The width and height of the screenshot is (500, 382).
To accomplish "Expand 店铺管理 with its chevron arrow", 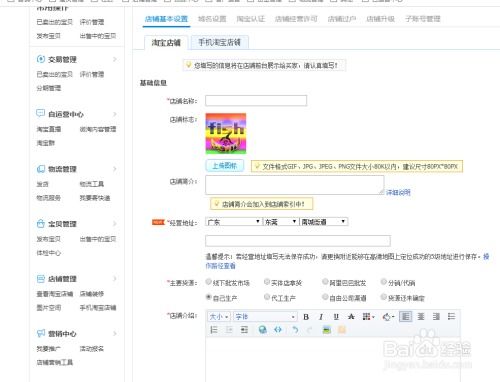I will 115,279.
